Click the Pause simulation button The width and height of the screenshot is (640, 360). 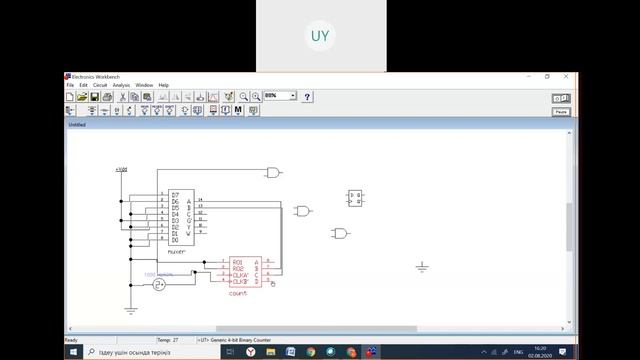tap(561, 112)
